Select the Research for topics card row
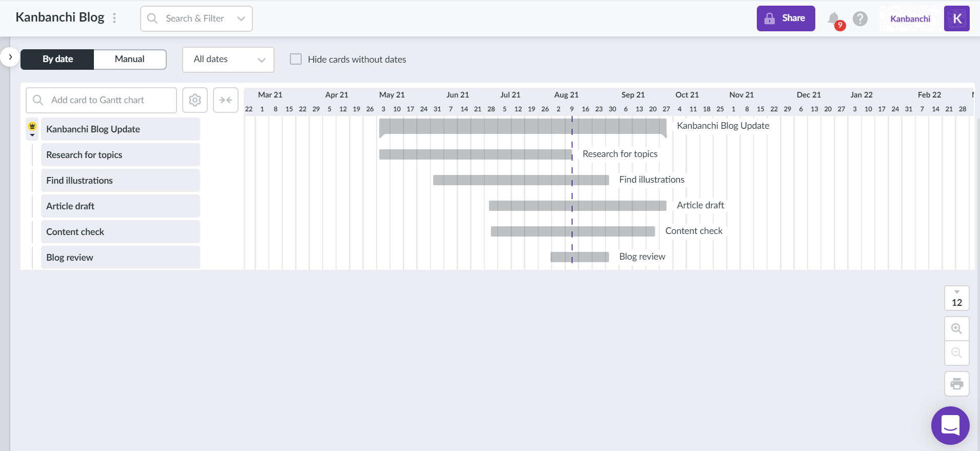Image resolution: width=980 pixels, height=451 pixels. [x=121, y=155]
